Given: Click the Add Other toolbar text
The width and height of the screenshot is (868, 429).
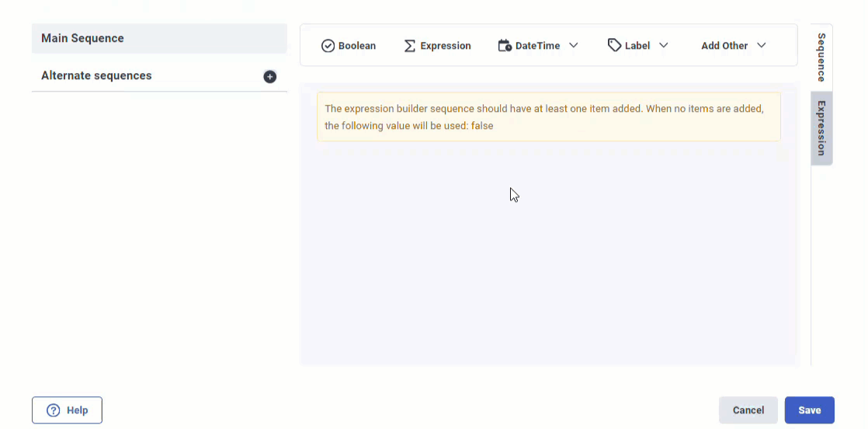Looking at the screenshot, I should pos(724,46).
